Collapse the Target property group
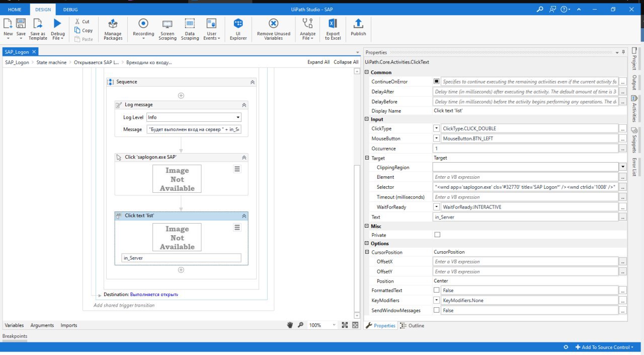 tap(367, 158)
